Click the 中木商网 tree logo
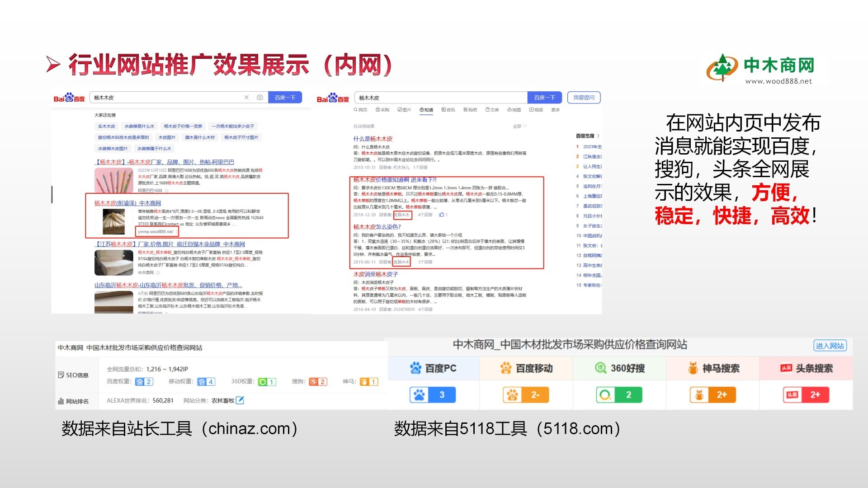 [722, 68]
